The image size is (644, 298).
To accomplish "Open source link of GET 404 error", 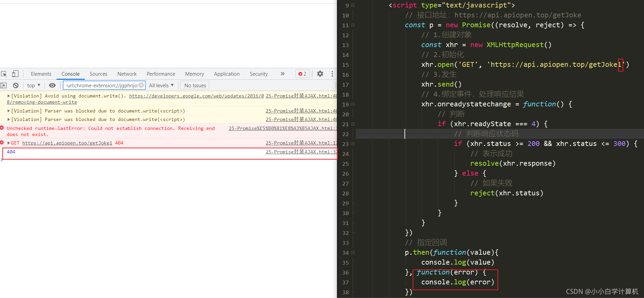I will (301, 143).
